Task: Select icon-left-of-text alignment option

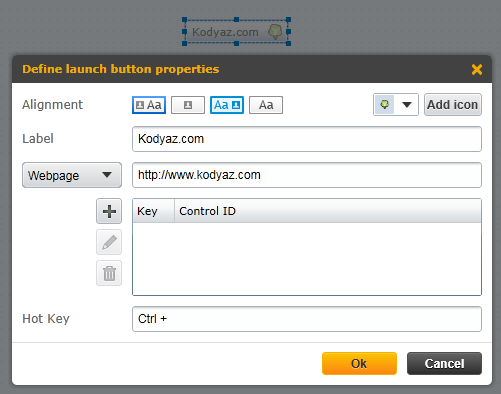Action: (149, 105)
